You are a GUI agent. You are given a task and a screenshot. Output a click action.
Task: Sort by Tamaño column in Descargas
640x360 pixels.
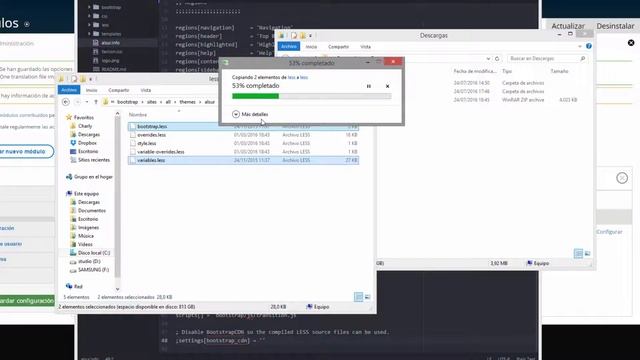[x=559, y=71]
